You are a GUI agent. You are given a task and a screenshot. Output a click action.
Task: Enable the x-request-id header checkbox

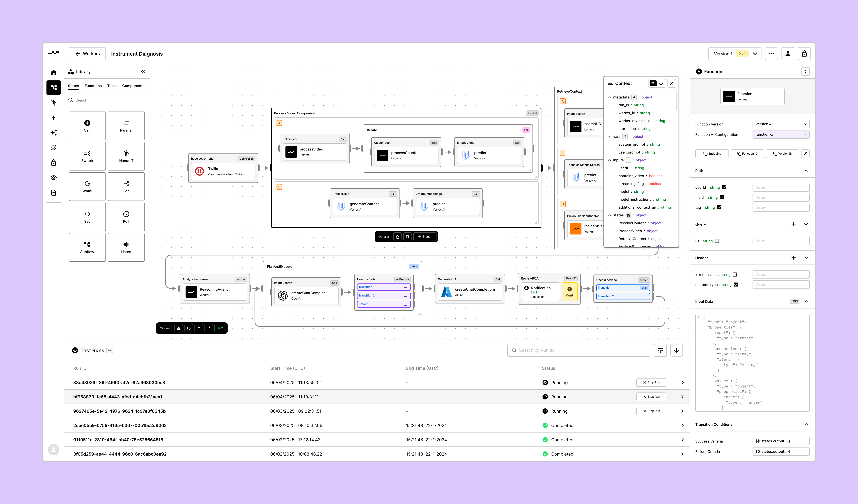[x=735, y=275]
